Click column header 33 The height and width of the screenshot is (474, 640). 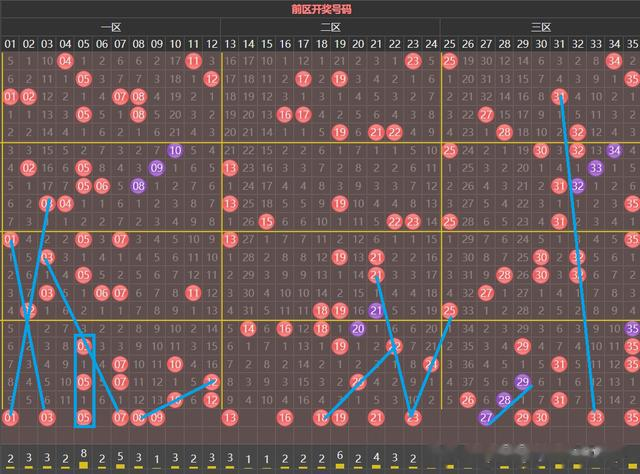(x=596, y=44)
